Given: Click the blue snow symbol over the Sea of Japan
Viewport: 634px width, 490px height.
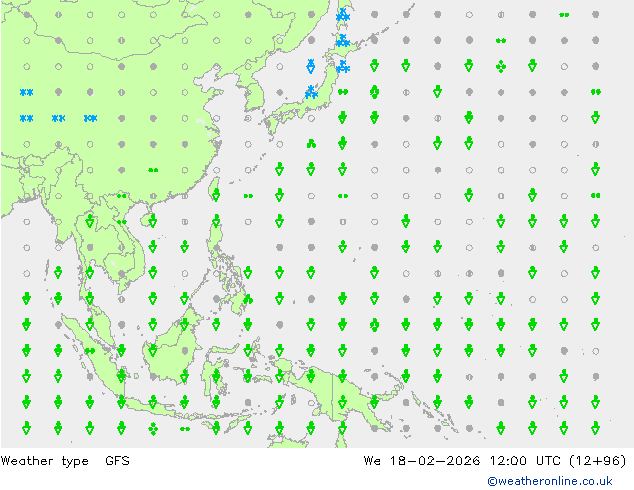Looking at the screenshot, I should pos(311,66).
